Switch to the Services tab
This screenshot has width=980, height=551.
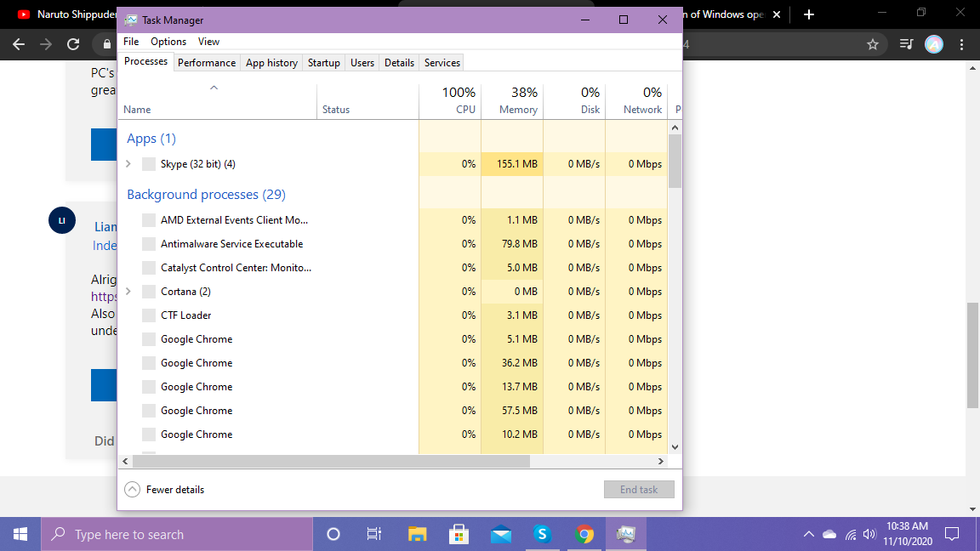(442, 62)
